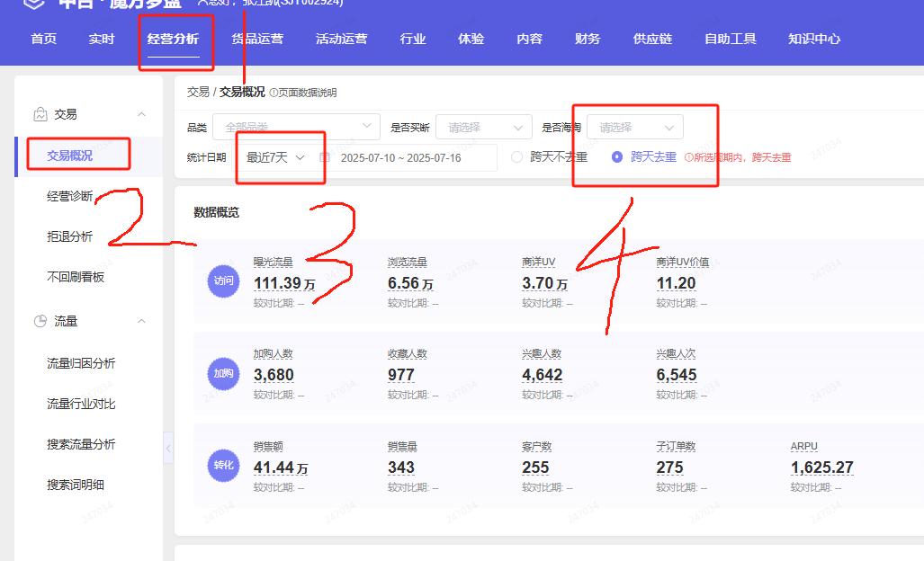The width and height of the screenshot is (924, 561).
Task: Expand the 最近7天 date preset dropdown
Action: click(x=275, y=157)
